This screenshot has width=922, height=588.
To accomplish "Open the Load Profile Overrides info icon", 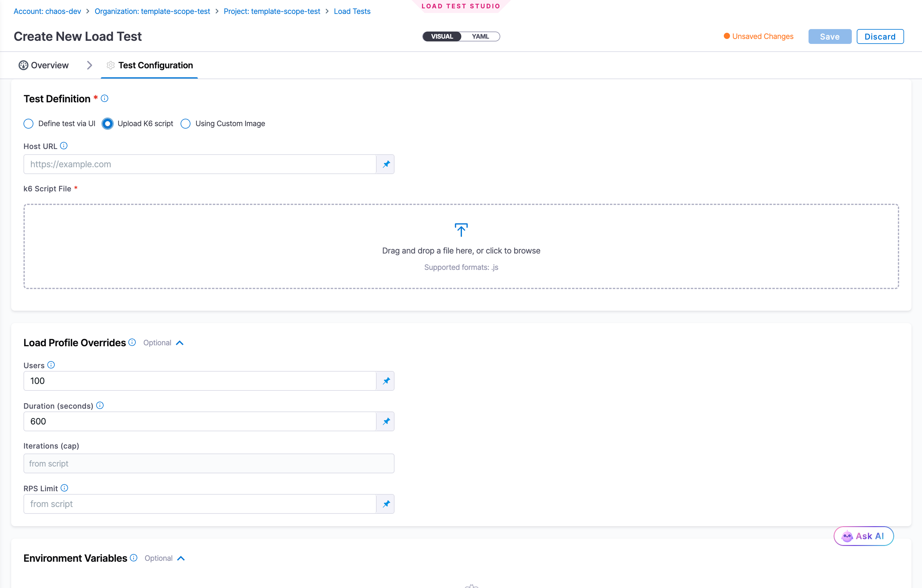I will (132, 342).
